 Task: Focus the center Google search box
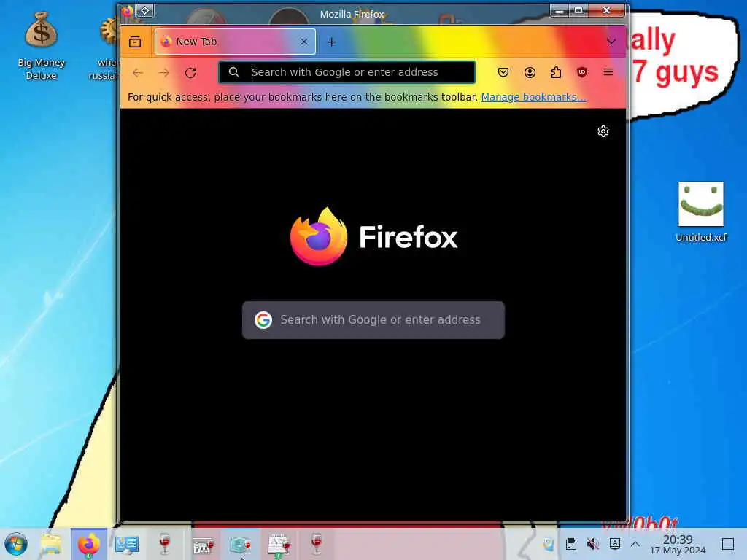click(373, 320)
